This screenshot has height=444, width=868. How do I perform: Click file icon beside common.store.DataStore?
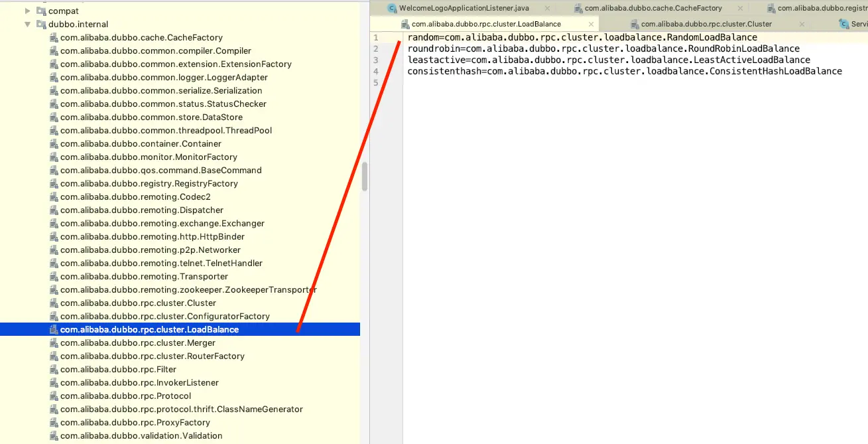click(54, 117)
